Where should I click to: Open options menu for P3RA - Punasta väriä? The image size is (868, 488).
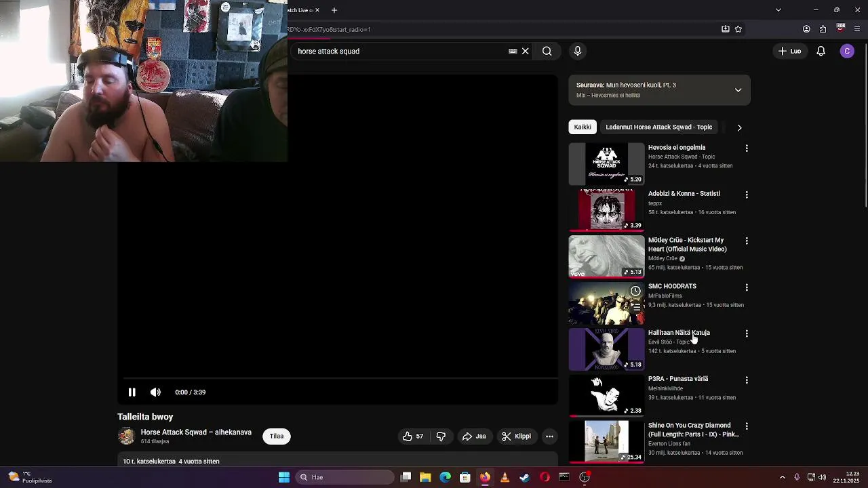coord(747,380)
